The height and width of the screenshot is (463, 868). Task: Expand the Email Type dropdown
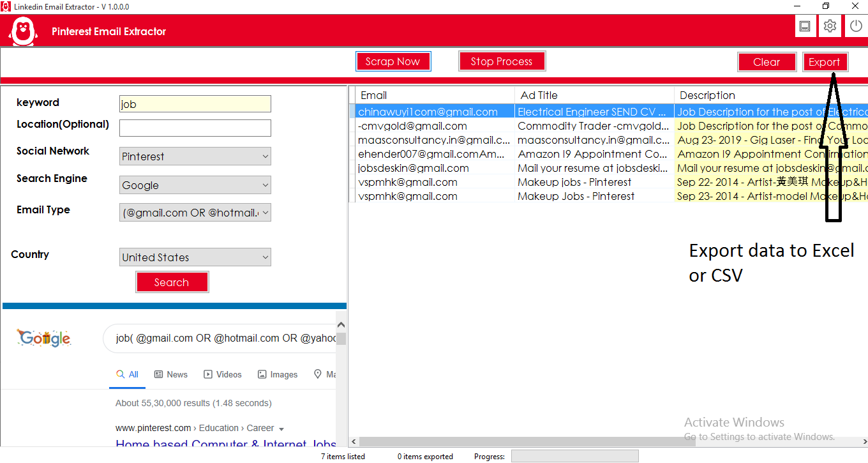[195, 213]
